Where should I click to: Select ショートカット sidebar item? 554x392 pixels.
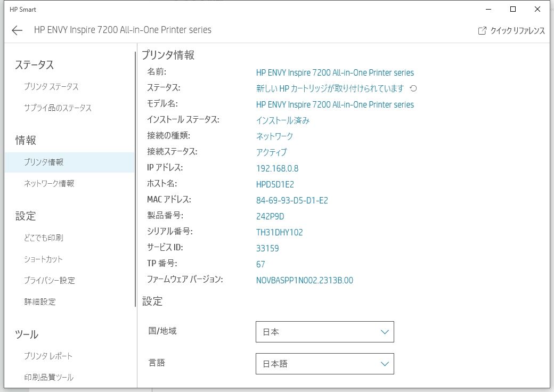point(43,259)
